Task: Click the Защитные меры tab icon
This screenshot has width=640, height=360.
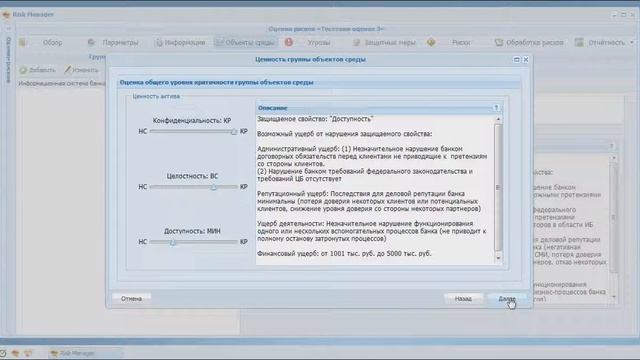Action: point(357,42)
